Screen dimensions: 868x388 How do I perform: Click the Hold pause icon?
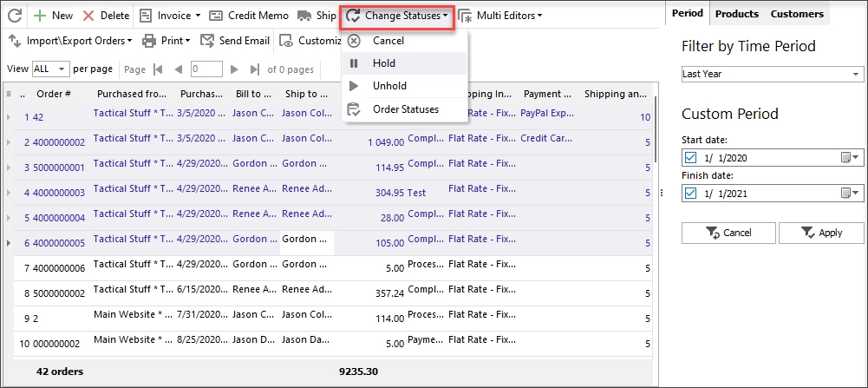coord(354,63)
